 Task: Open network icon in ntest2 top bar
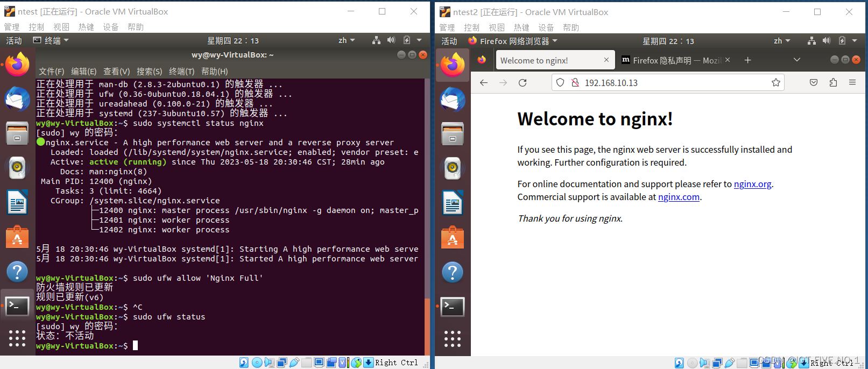(x=811, y=41)
